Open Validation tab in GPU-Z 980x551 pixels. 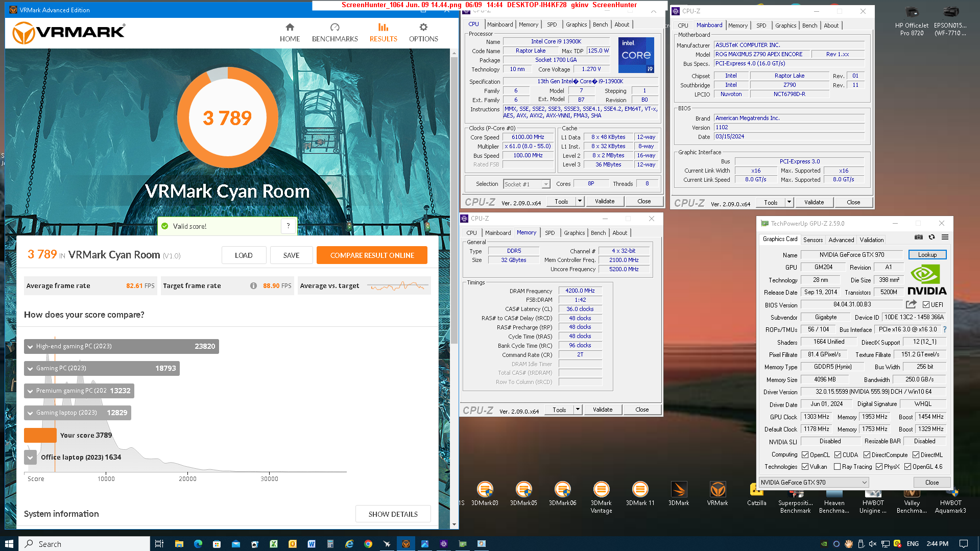click(x=872, y=239)
